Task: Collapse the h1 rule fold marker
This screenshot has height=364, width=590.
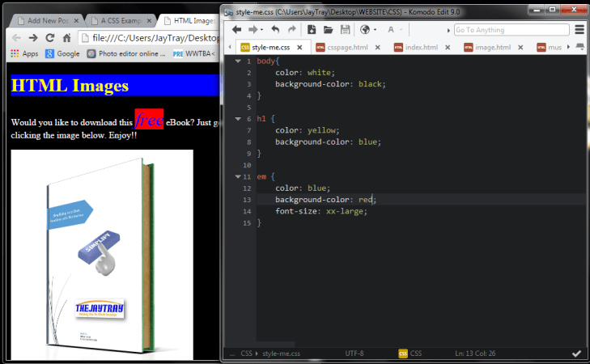Action: click(x=238, y=118)
